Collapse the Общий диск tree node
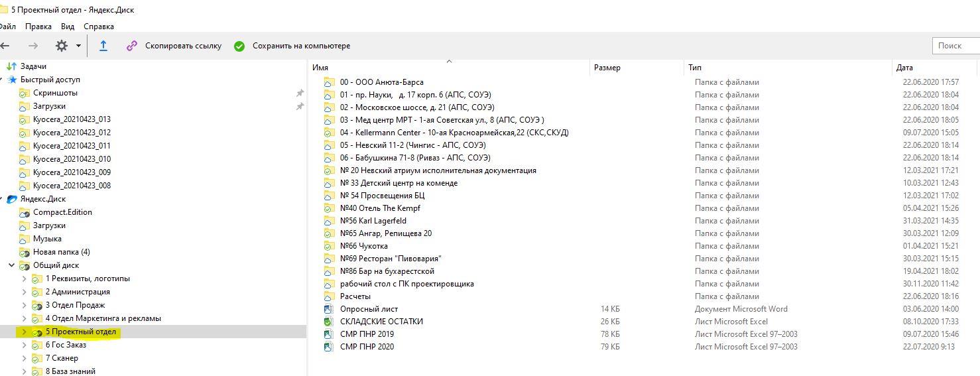Image resolution: width=980 pixels, height=376 pixels. (12, 265)
